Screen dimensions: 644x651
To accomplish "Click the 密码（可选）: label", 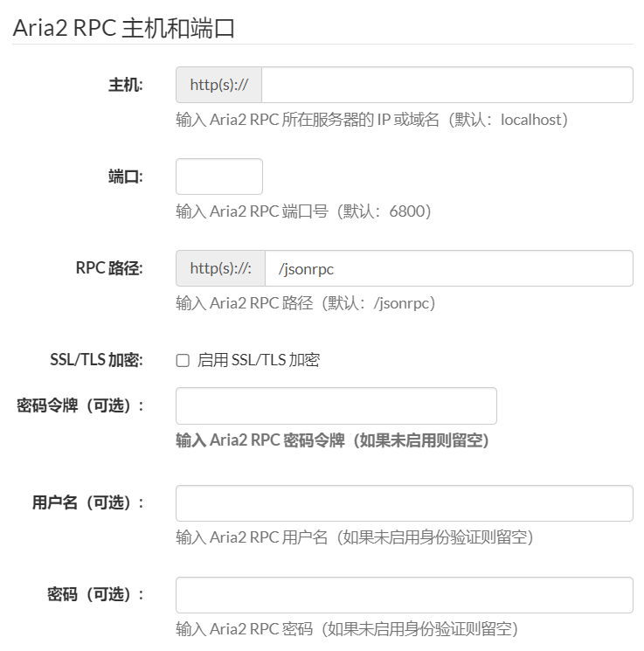I will point(96,594).
